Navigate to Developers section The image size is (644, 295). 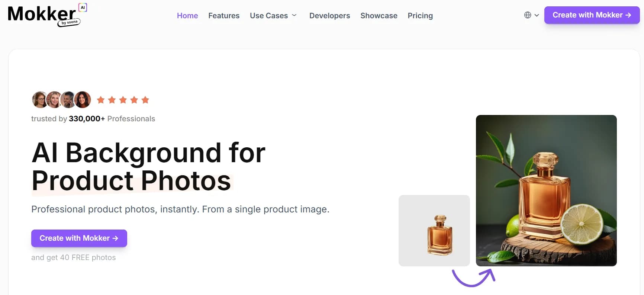point(329,16)
